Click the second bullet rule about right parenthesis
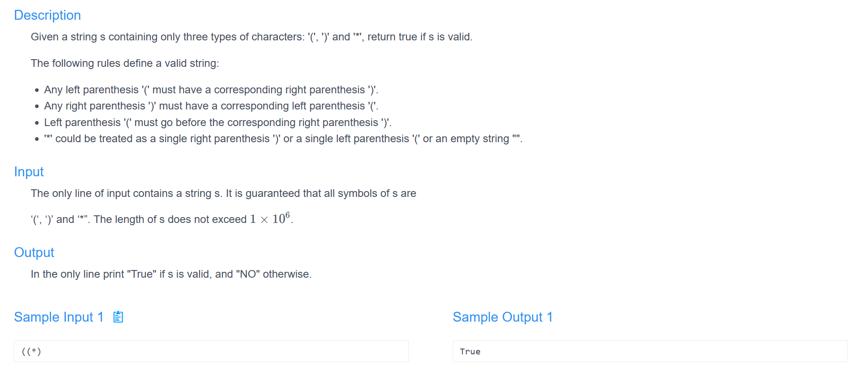Screen dimensions: 868x375 click(211, 106)
